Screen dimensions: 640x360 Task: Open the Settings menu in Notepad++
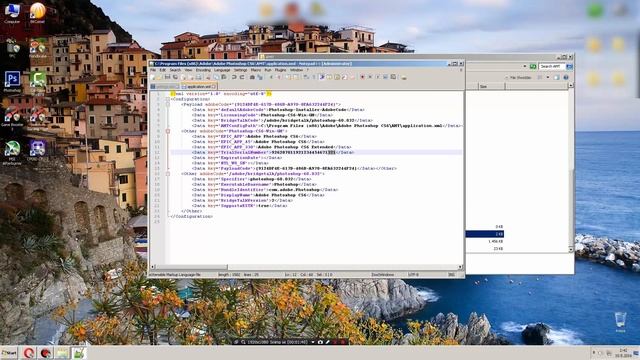pos(240,70)
